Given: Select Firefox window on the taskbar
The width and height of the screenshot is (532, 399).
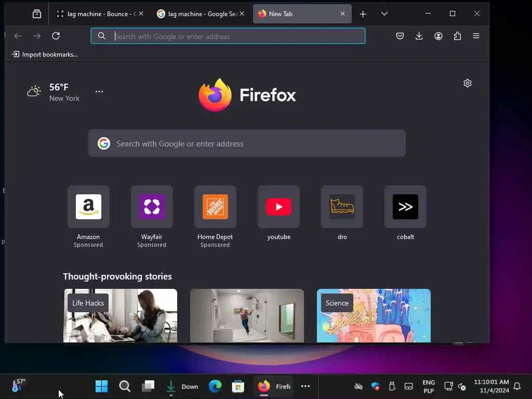Looking at the screenshot, I should tap(273, 386).
